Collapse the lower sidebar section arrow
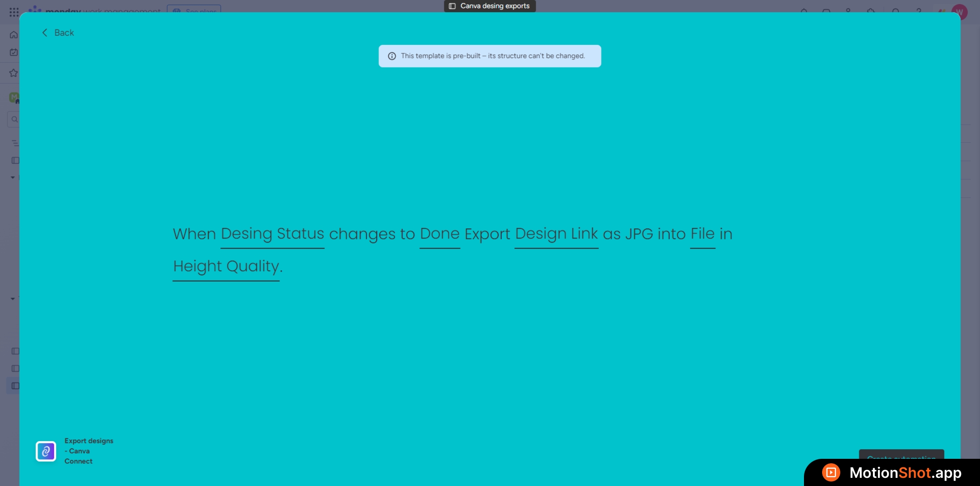 click(x=13, y=299)
